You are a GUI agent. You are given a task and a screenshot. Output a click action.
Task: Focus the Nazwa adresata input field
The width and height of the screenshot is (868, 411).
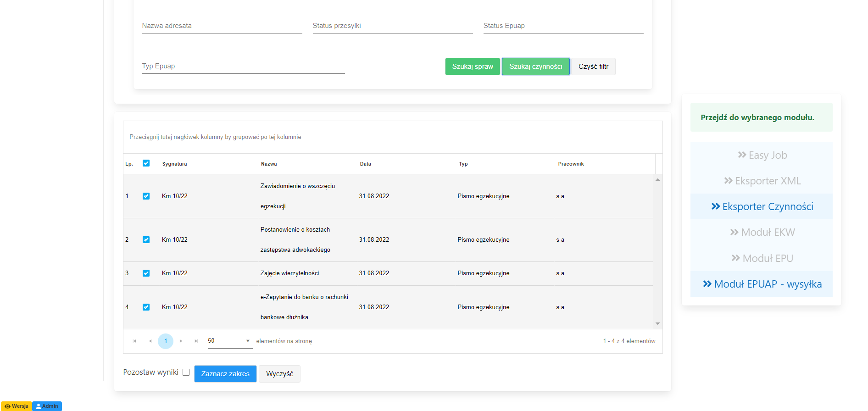222,26
